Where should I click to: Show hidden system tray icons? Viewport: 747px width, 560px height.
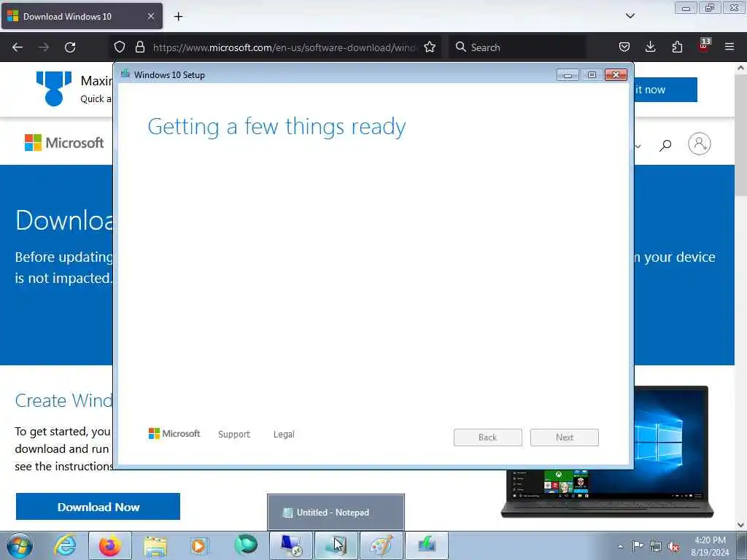coord(620,546)
